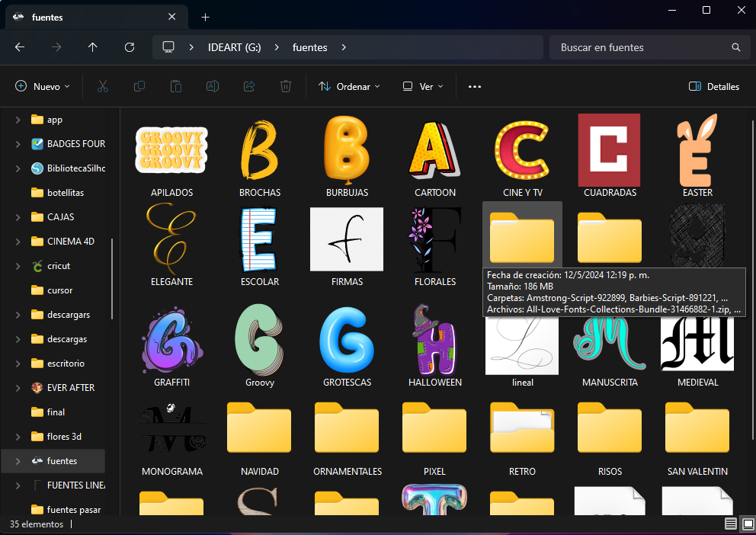The height and width of the screenshot is (535, 756).
Task: Click the Copy icon in toolbar
Action: pyautogui.click(x=139, y=87)
